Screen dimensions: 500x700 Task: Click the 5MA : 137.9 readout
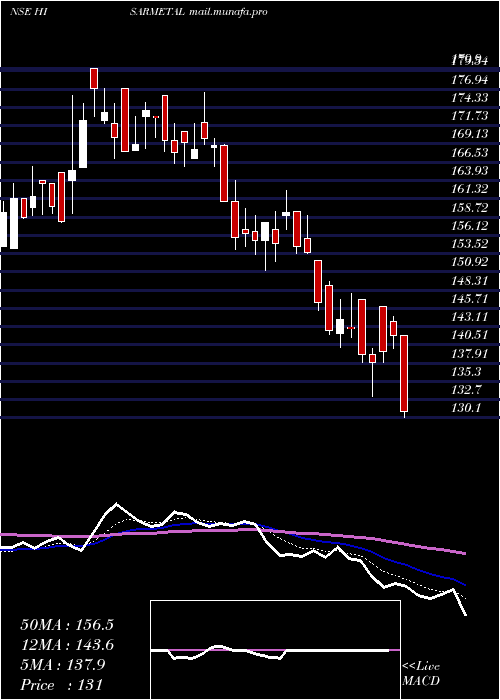[63, 665]
